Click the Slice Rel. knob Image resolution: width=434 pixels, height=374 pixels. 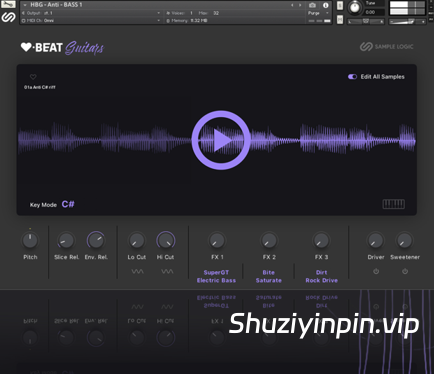click(x=66, y=241)
